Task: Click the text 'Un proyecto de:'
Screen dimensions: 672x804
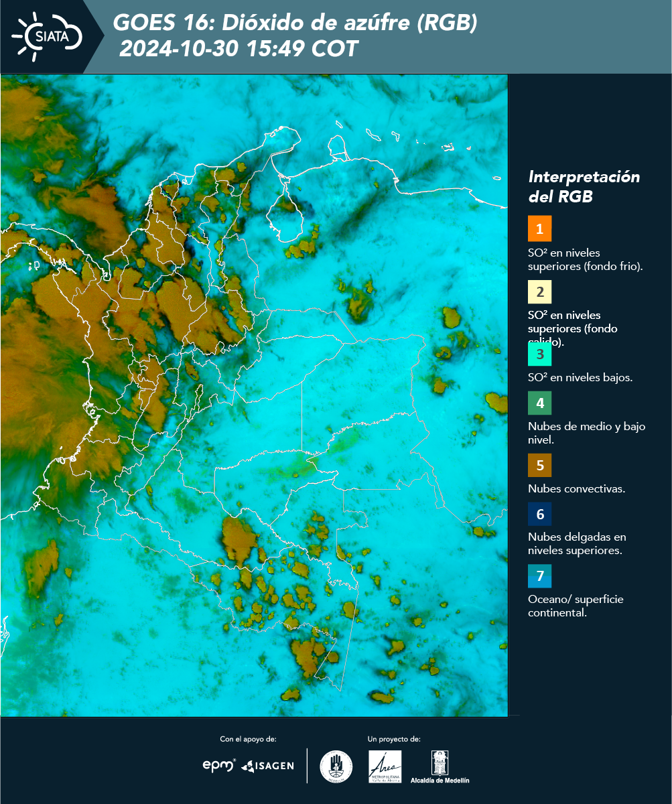Action: click(394, 739)
